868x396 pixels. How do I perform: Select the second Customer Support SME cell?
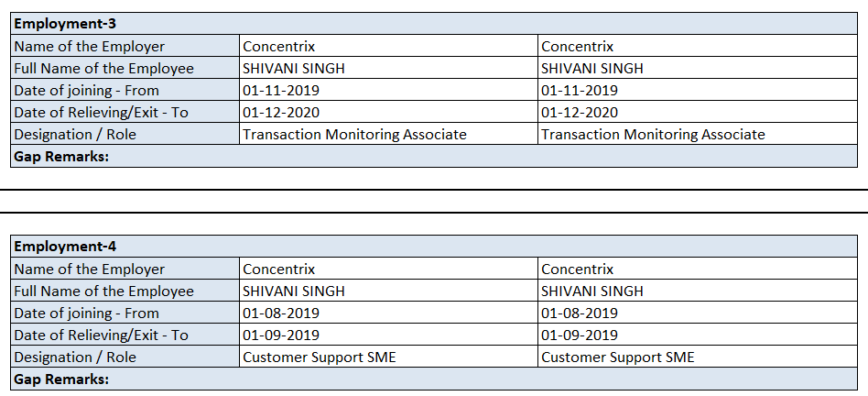618,357
